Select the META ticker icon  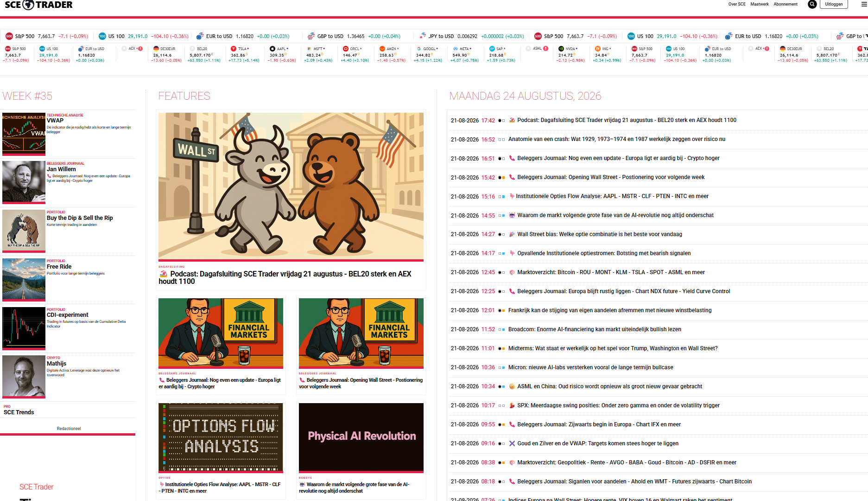[x=456, y=49]
